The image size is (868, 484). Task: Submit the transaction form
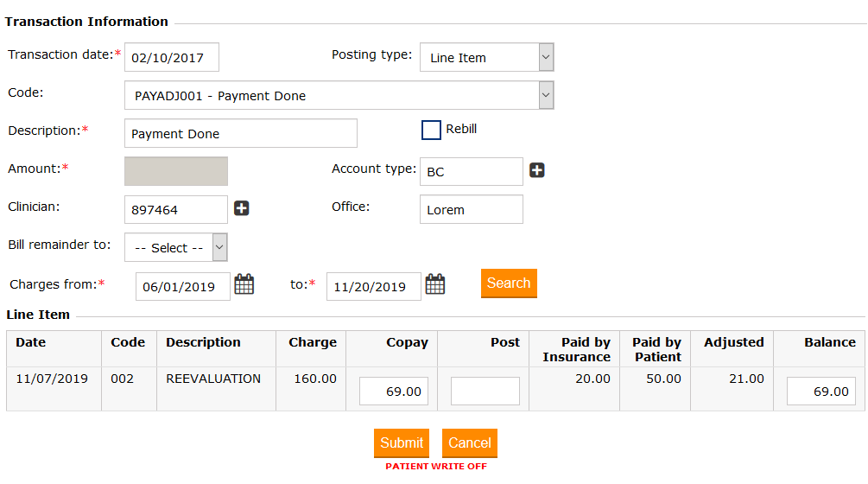click(x=402, y=443)
